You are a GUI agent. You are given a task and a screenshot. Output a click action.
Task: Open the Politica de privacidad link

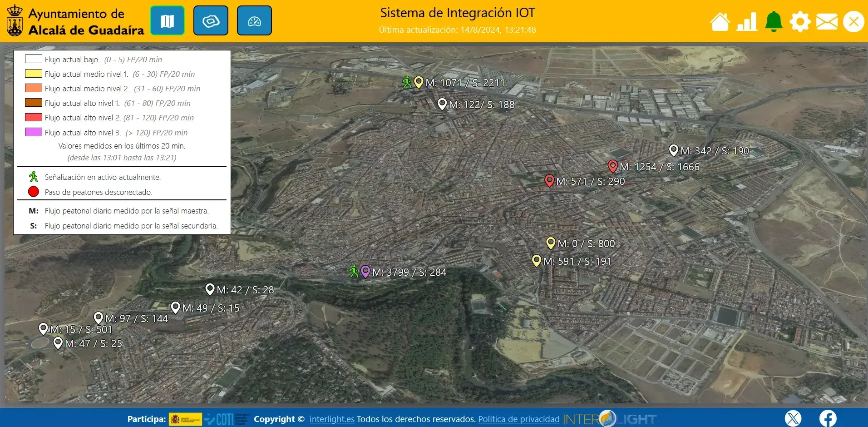(518, 419)
